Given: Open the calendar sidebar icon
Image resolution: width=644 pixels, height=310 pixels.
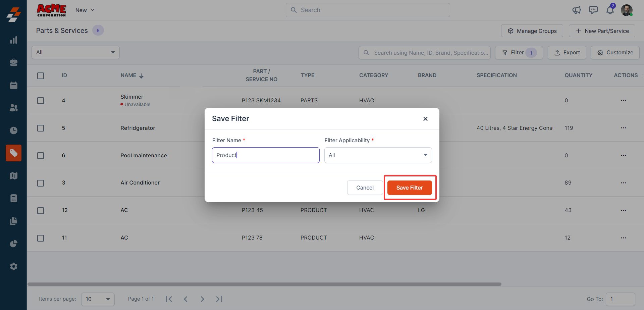Looking at the screenshot, I should [x=13, y=85].
